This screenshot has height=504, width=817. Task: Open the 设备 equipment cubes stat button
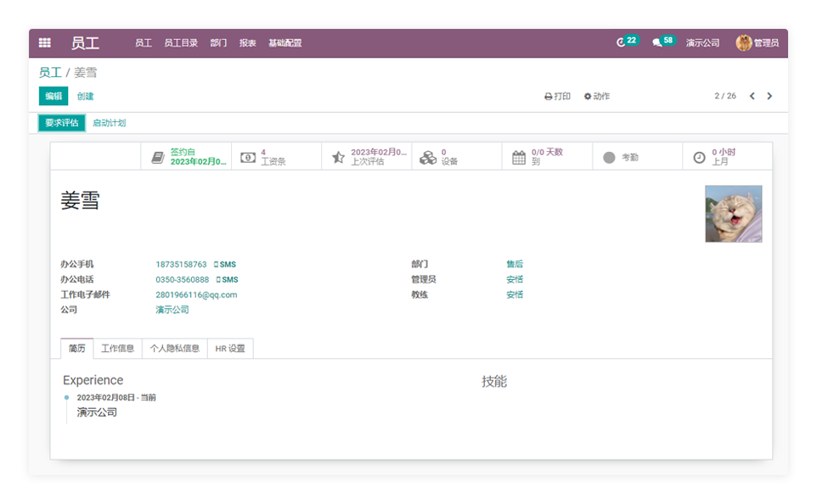pyautogui.click(x=457, y=157)
